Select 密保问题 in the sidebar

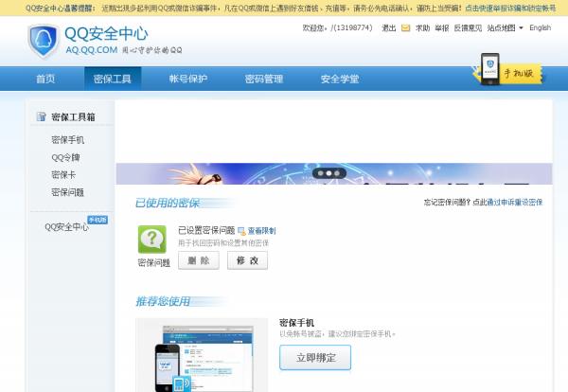tap(68, 192)
